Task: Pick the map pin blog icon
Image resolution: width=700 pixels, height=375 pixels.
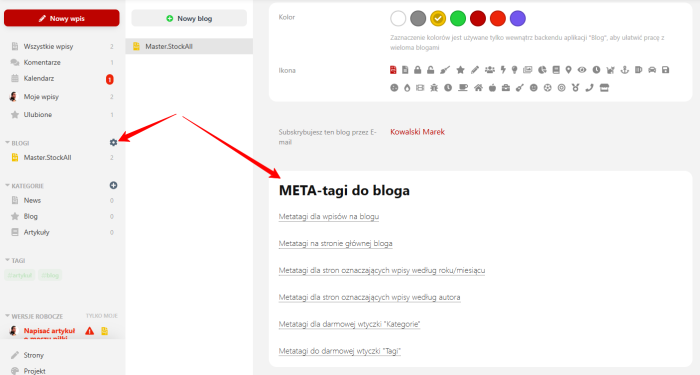Action: point(568,70)
